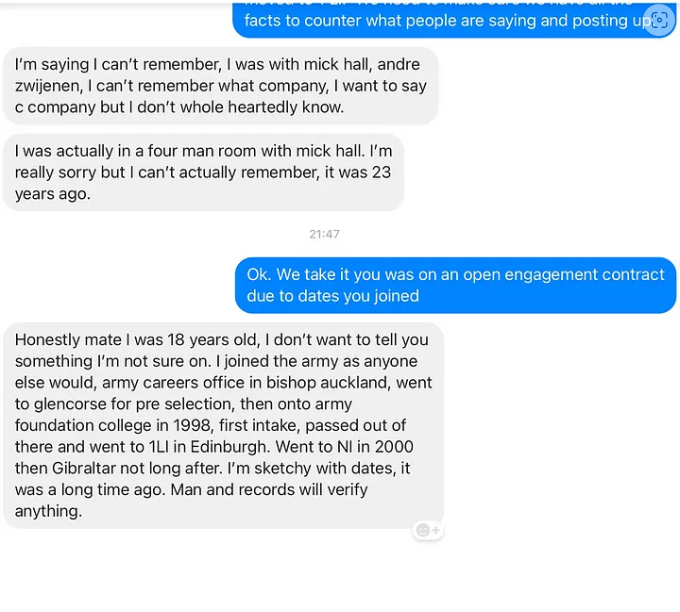Select the 'four man room' message bubble
This screenshot has width=680, height=612.
pos(203,172)
